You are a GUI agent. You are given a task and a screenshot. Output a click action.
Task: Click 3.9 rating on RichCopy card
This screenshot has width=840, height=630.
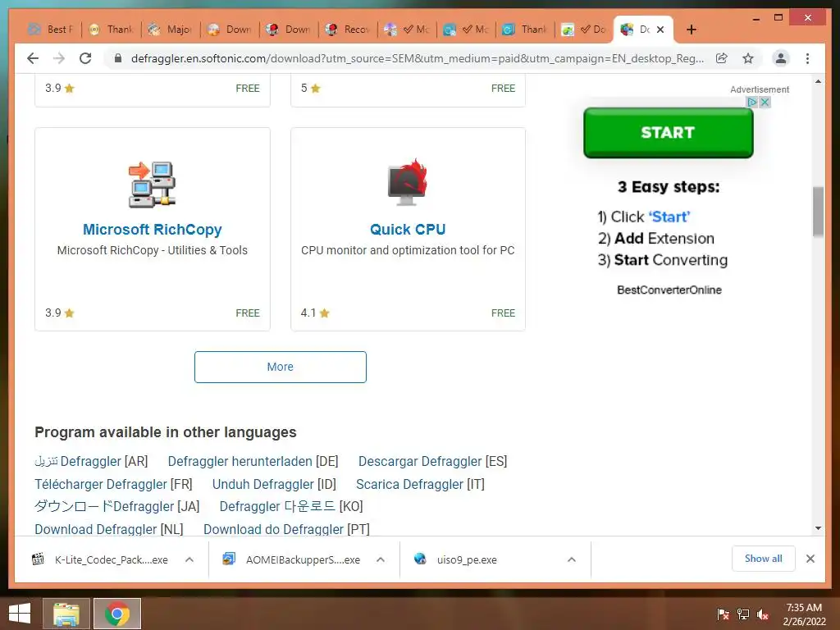59,313
